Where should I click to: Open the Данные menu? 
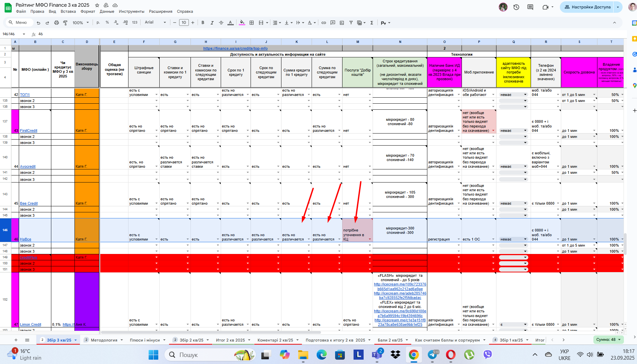tap(107, 11)
